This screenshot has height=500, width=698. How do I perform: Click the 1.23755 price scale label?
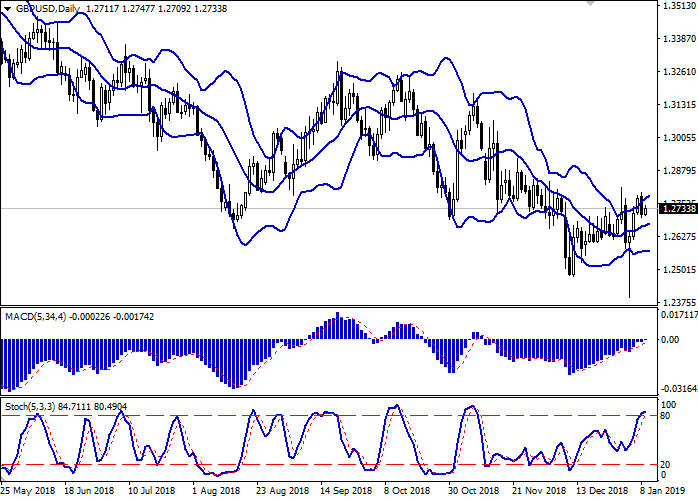pos(678,302)
